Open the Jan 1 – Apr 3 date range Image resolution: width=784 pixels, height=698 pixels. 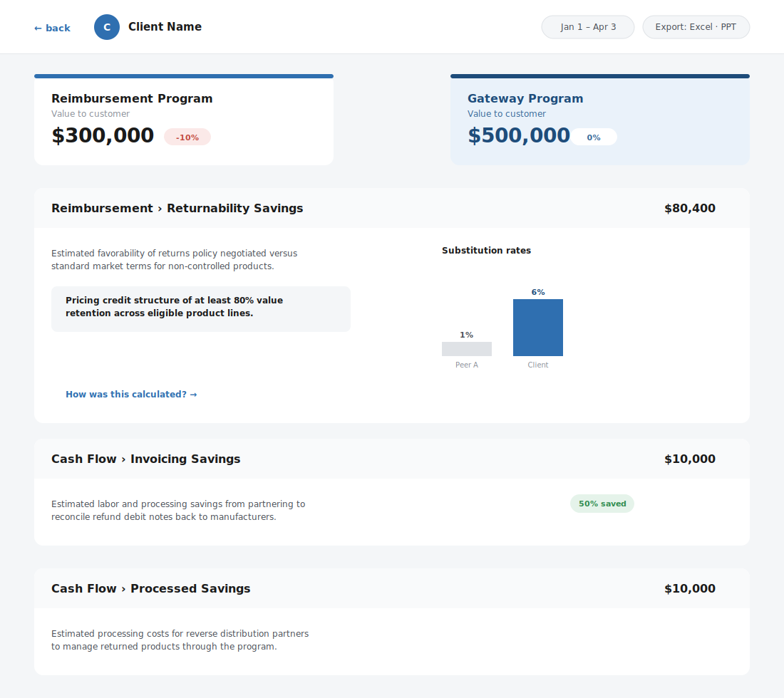point(588,27)
